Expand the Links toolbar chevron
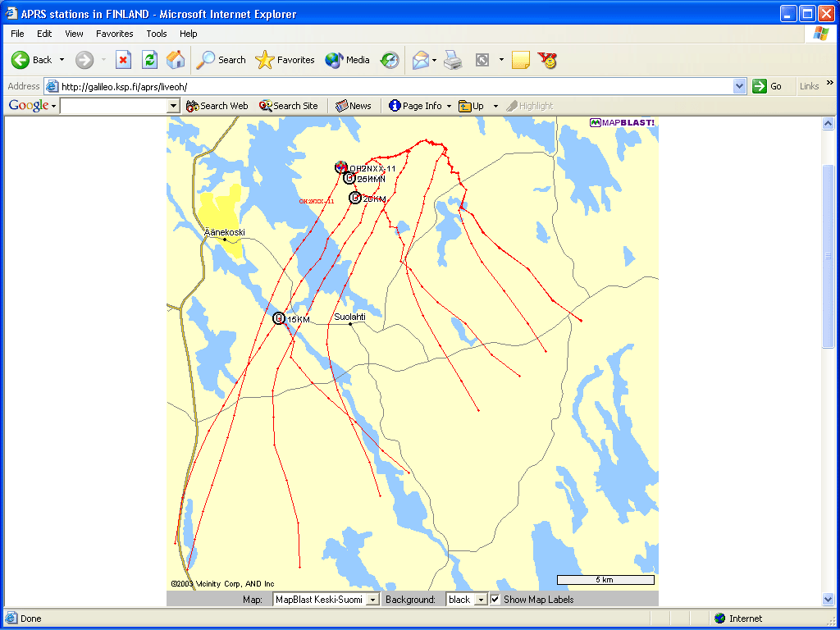Screen dimensions: 840x630 [830, 83]
